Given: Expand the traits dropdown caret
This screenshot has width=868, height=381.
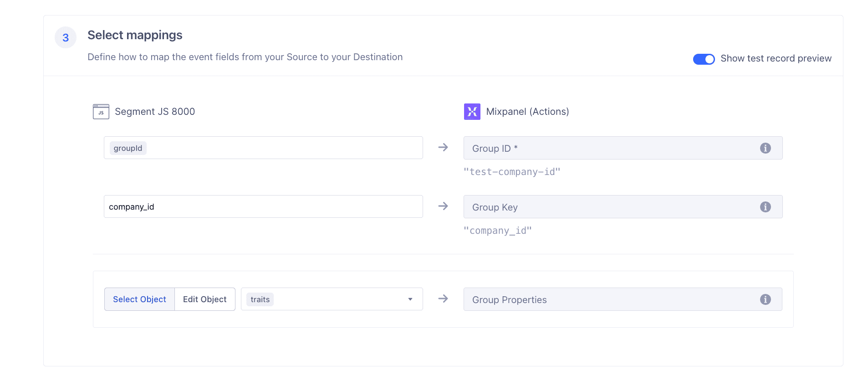Looking at the screenshot, I should [x=410, y=299].
